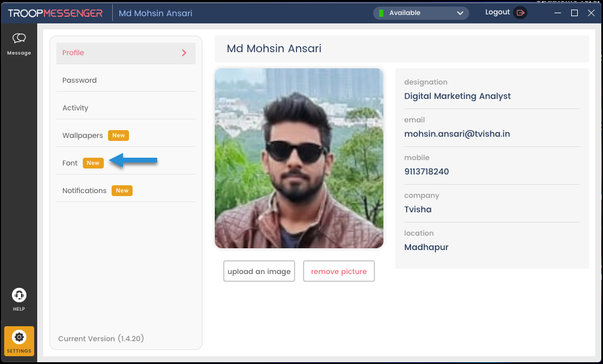The width and height of the screenshot is (603, 364).
Task: Click the Troop Messenger logo
Action: coord(55,13)
